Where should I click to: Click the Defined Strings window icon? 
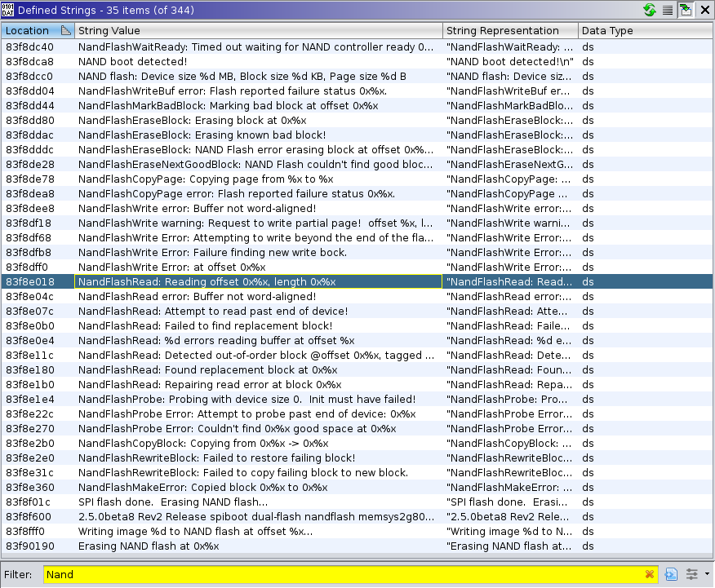tap(7, 10)
